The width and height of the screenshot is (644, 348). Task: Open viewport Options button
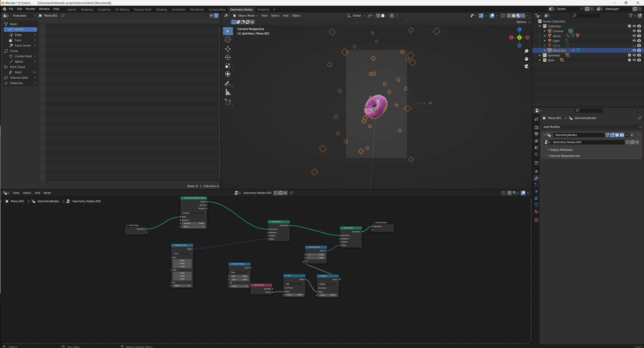pyautogui.click(x=523, y=22)
